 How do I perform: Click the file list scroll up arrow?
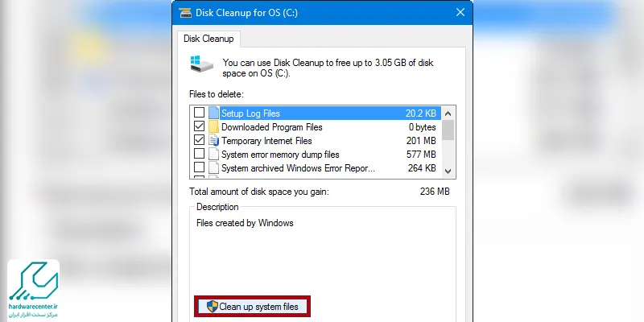tap(448, 114)
